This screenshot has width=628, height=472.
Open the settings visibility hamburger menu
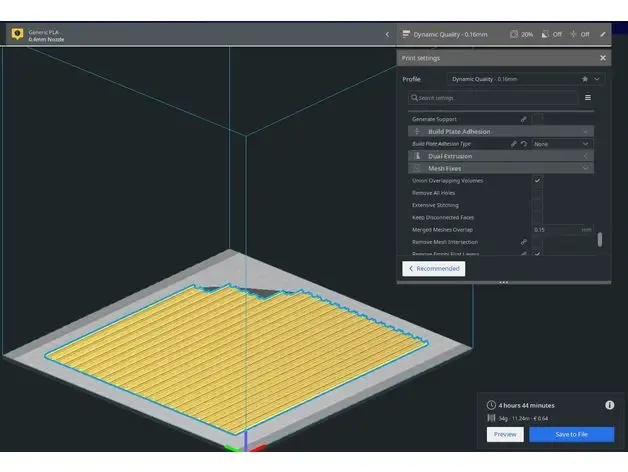point(588,97)
